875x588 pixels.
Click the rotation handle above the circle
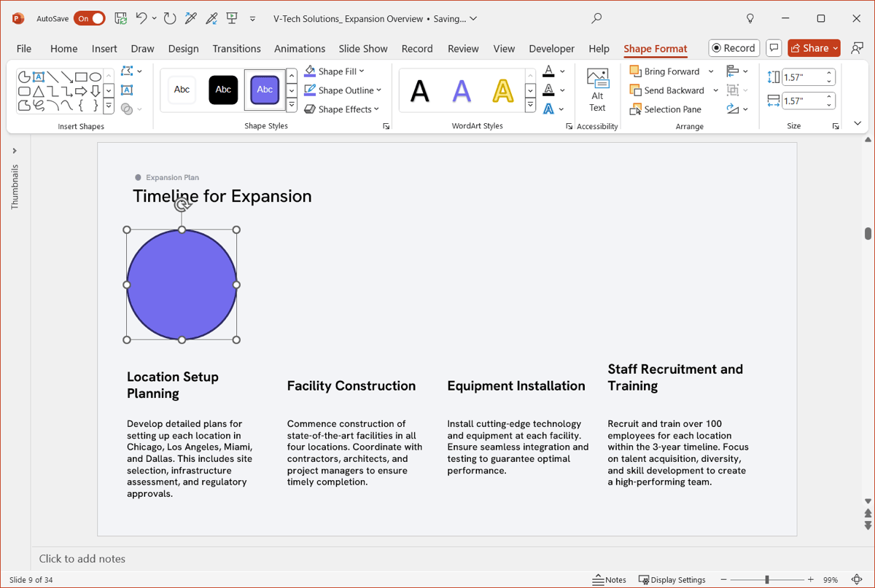182,205
